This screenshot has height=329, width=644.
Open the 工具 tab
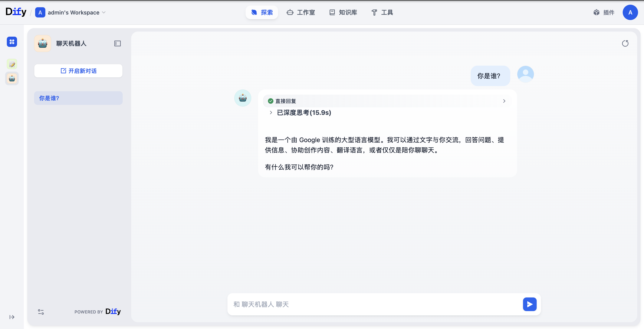[x=382, y=12]
